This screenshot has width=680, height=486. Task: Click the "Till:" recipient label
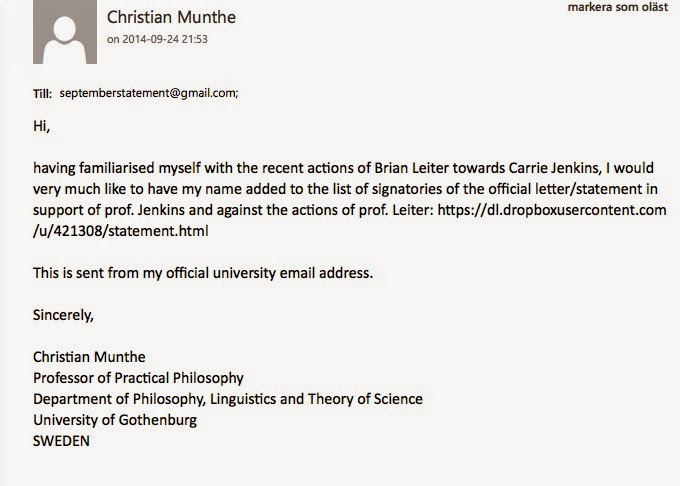42,94
